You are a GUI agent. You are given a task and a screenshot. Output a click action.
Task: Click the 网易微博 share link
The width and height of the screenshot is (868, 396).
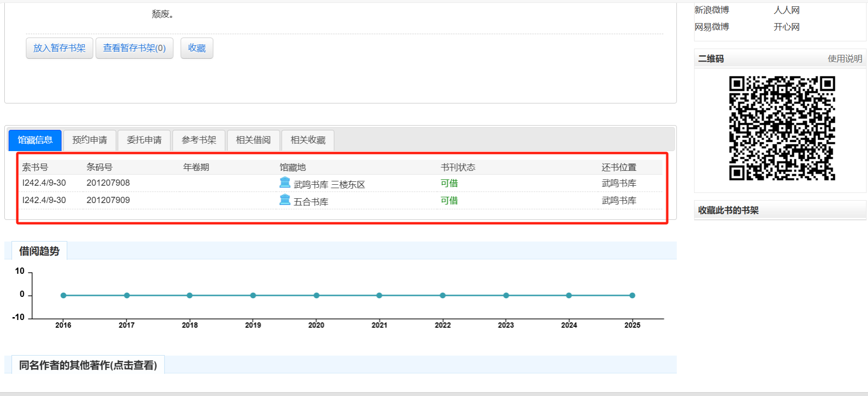click(711, 27)
